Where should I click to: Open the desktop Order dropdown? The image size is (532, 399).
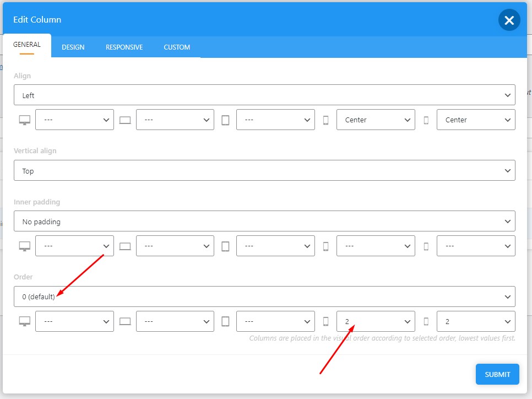75,321
